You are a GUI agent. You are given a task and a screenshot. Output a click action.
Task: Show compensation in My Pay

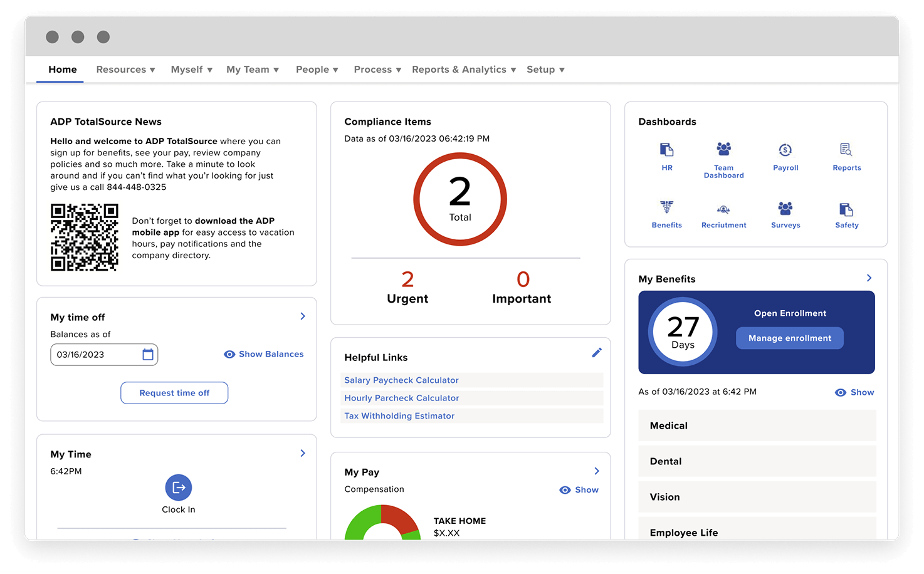pos(579,490)
